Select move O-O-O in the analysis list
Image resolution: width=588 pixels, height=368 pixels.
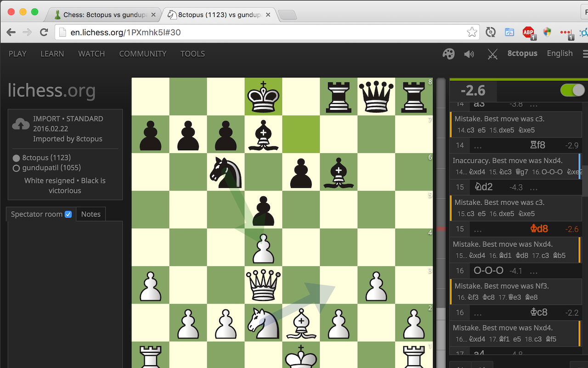[x=488, y=270]
